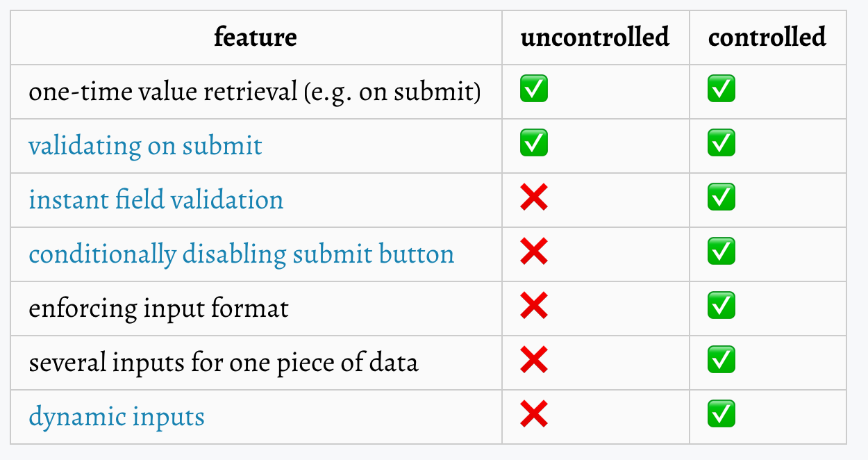Viewport: 868px width, 460px height.
Task: Click the controlled checkmark for dynamic inputs
Action: 721,415
